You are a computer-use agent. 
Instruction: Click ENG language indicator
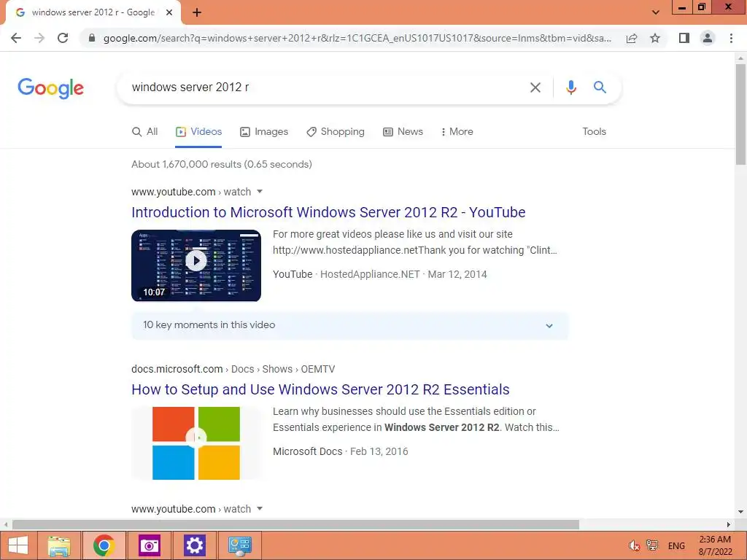pos(676,545)
